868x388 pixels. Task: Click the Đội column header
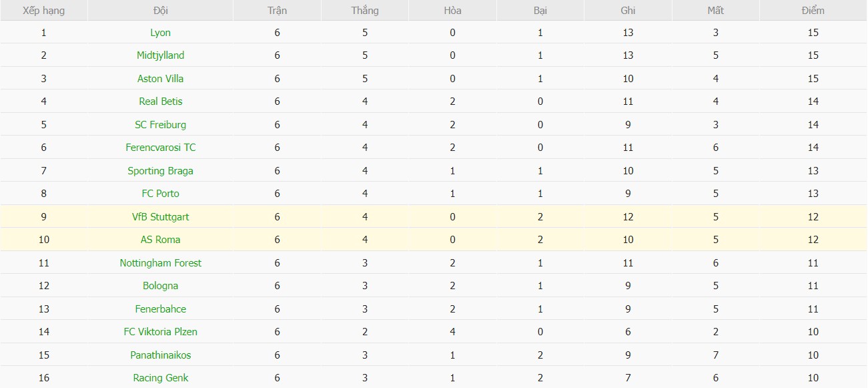click(x=160, y=11)
